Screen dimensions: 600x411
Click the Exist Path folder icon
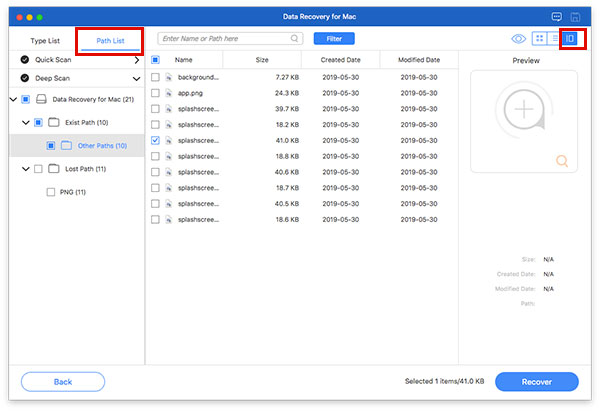coord(54,122)
